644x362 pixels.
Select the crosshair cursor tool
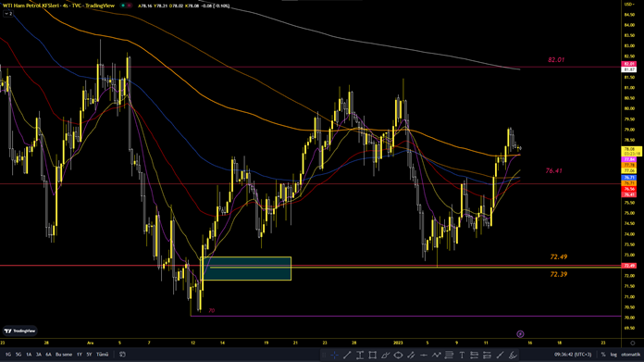tap(335, 355)
